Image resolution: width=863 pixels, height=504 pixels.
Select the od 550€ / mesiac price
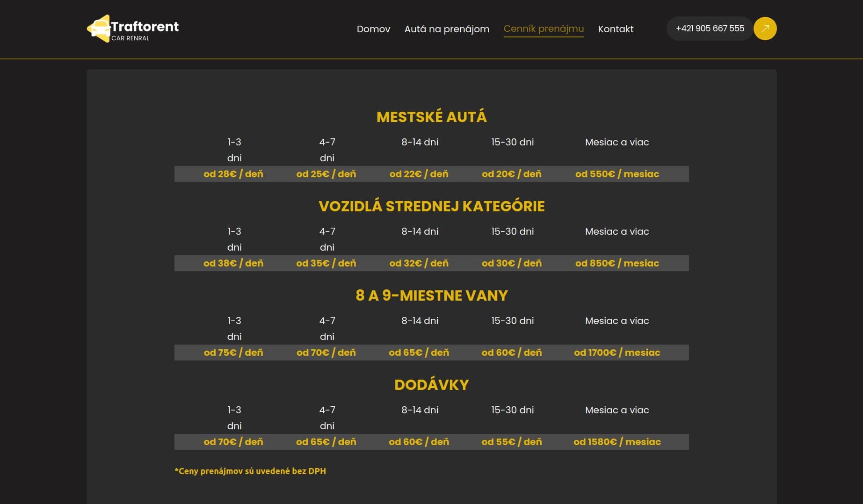pos(617,174)
